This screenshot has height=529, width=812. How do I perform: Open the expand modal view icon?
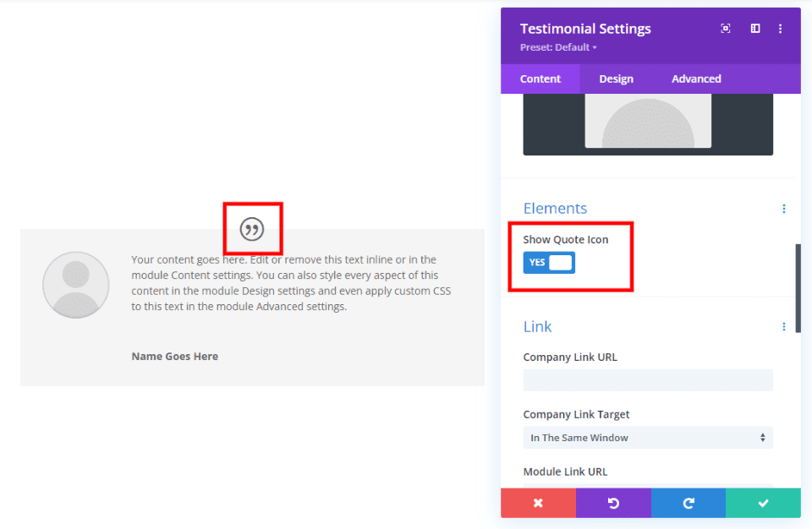(725, 28)
